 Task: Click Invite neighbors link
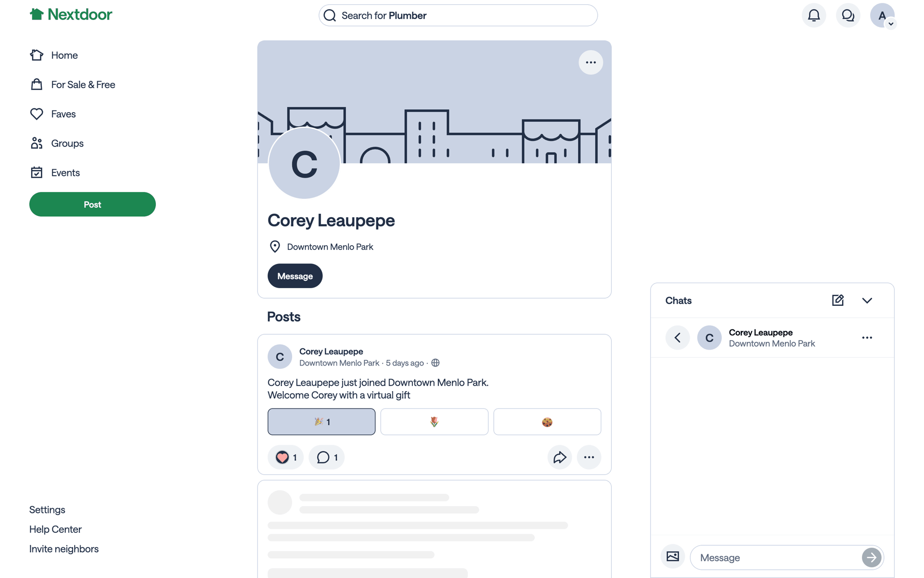64,549
